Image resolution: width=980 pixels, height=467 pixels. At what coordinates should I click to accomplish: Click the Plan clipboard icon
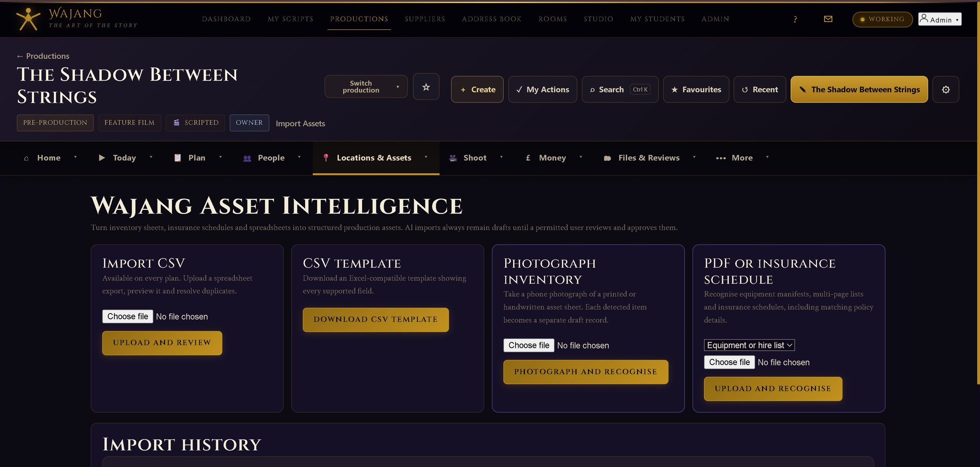pos(178,158)
